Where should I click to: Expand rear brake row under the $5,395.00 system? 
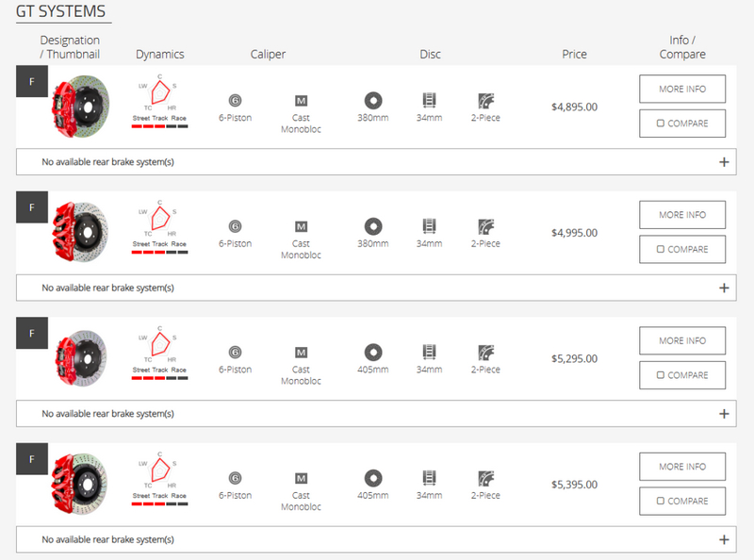click(x=724, y=540)
